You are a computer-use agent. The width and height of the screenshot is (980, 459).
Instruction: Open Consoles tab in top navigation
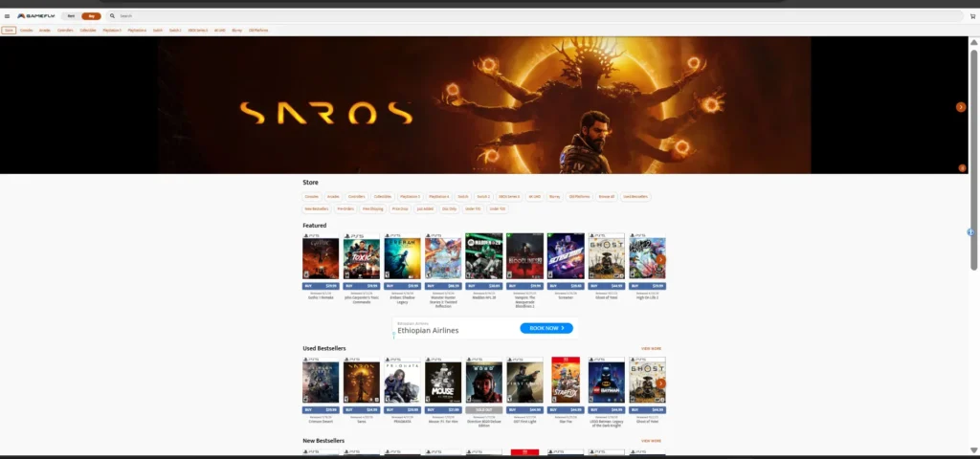click(x=26, y=30)
